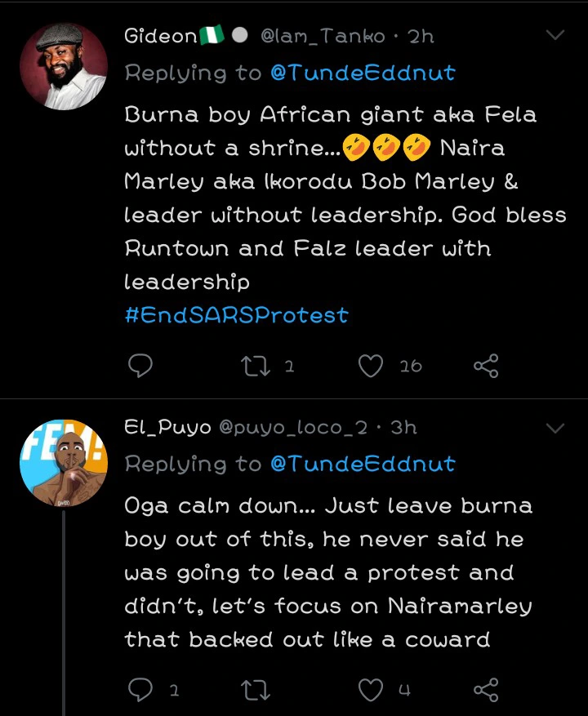Open dropdown arrow on Gideon's tweet

[555, 35]
